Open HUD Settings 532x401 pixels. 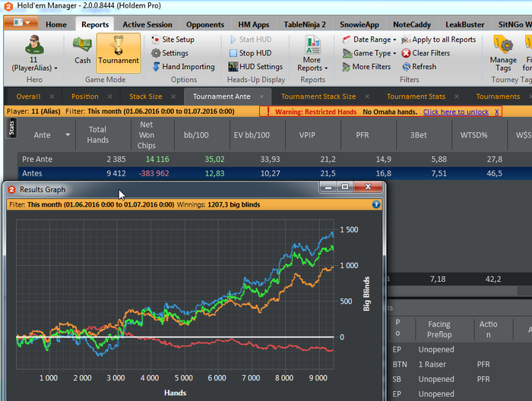[x=255, y=67]
